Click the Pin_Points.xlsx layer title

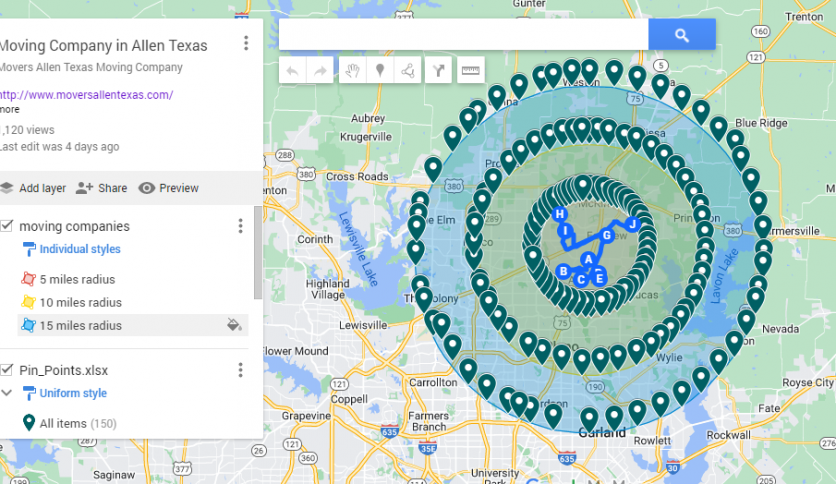(63, 370)
